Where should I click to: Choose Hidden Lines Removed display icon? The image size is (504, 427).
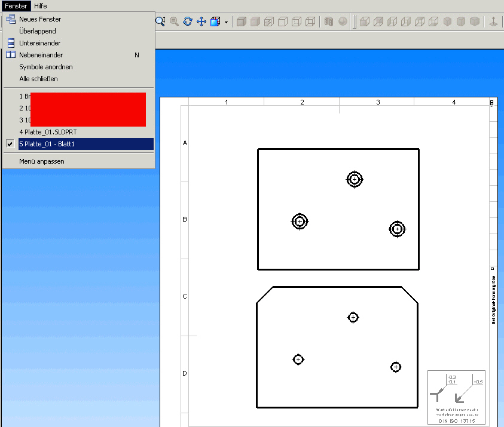283,21
